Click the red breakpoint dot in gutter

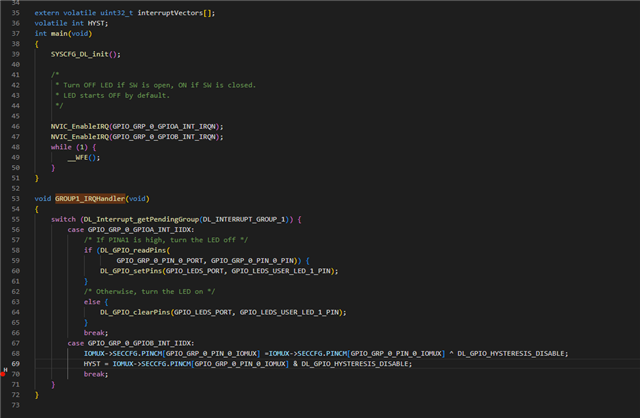pyautogui.click(x=4, y=373)
